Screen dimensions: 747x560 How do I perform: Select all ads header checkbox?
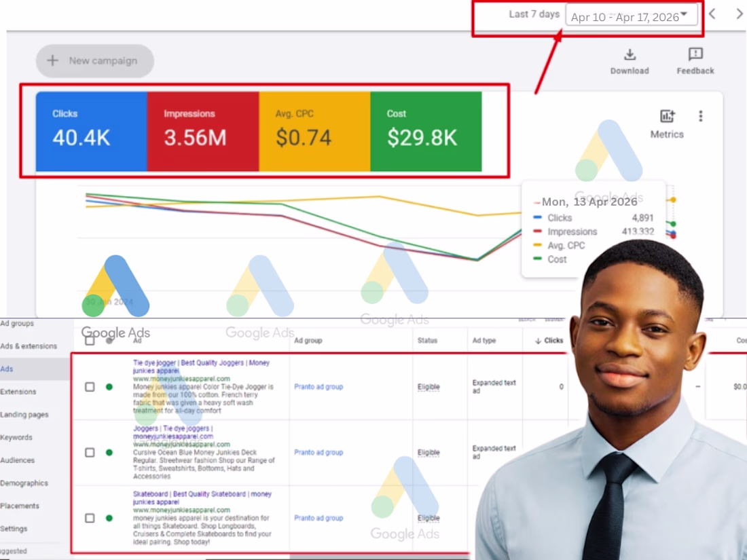tap(90, 341)
